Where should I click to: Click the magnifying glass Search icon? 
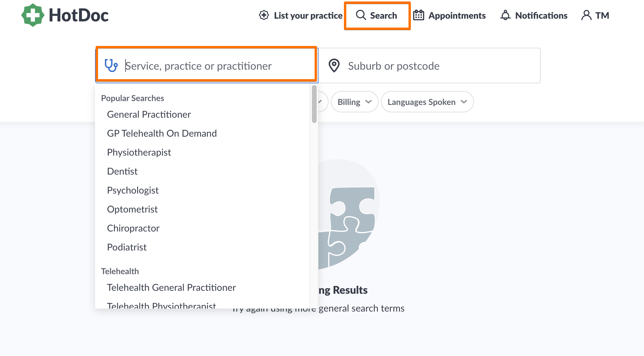361,15
